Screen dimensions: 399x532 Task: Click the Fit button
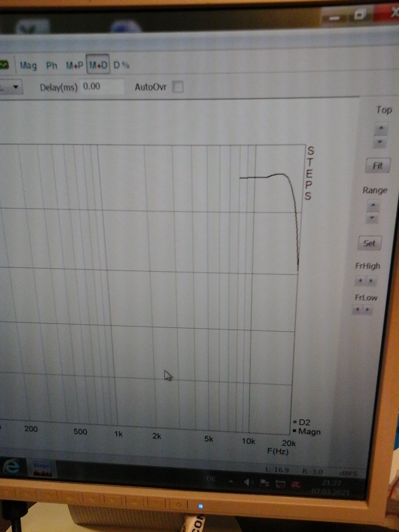377,166
